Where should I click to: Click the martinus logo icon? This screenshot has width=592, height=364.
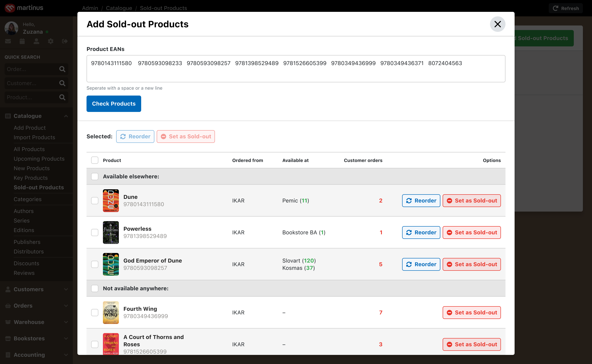pos(10,8)
